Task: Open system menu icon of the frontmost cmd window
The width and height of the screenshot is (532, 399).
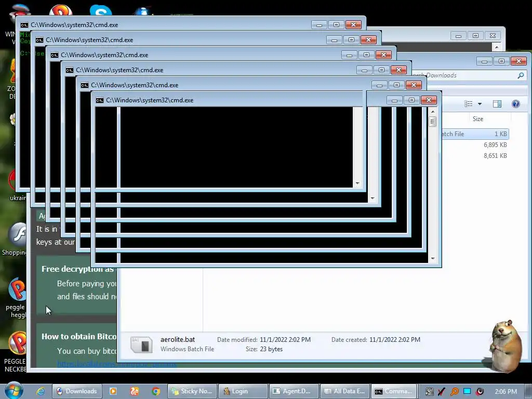Action: 99,100
